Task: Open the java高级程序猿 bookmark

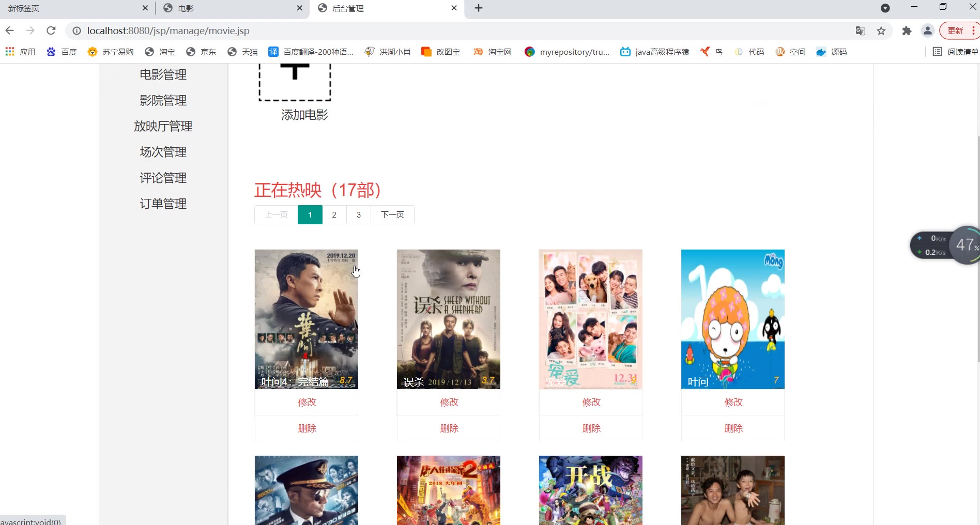Action: point(655,52)
